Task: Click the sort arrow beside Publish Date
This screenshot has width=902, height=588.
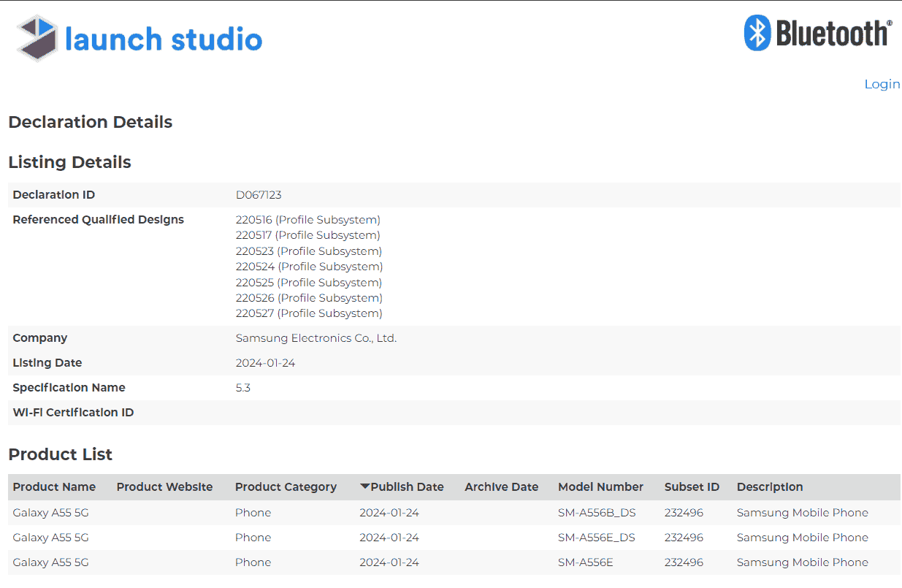Action: pos(364,486)
